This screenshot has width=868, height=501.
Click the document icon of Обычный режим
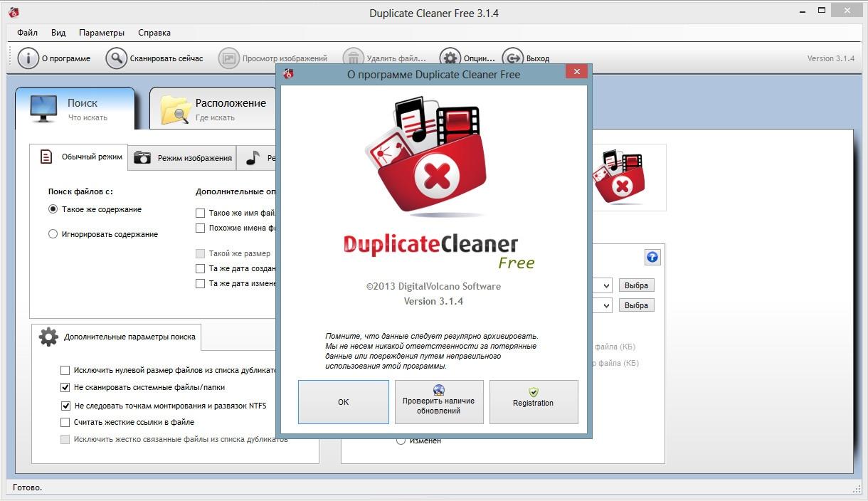(46, 157)
